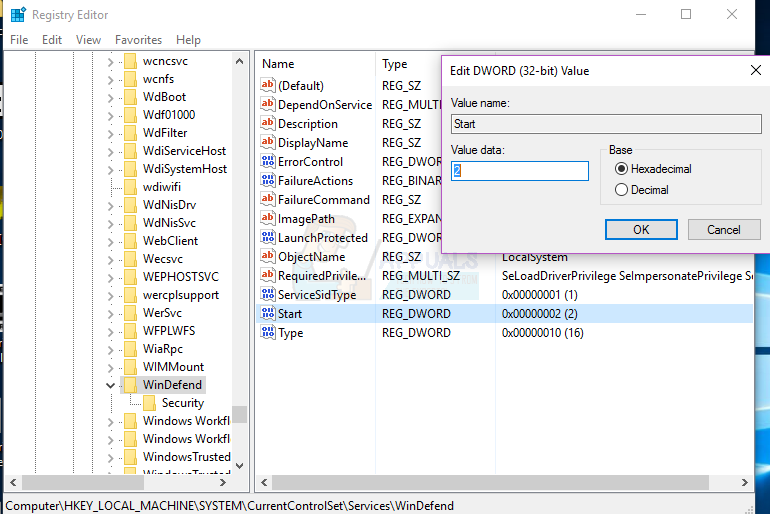Image resolution: width=770 pixels, height=514 pixels.
Task: Click the 0x00000010 (16) data value
Action: click(543, 333)
